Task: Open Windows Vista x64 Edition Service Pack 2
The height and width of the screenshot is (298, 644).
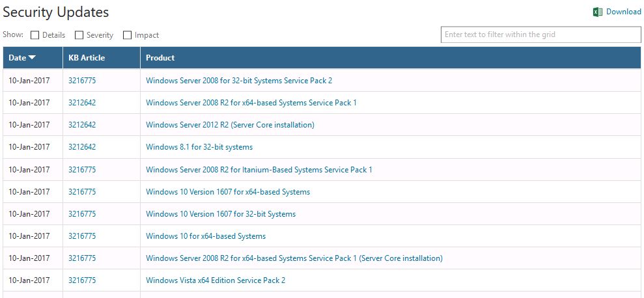Action: click(216, 280)
